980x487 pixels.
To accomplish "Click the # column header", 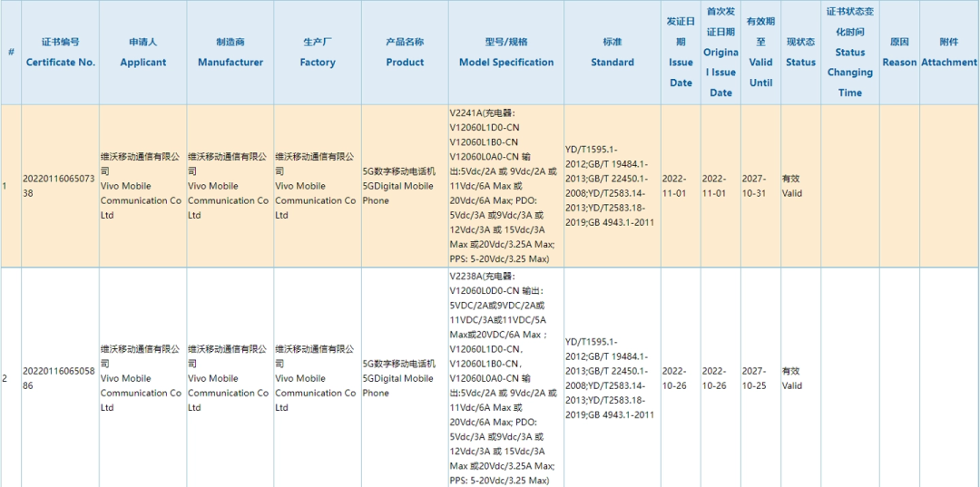I will click(x=11, y=53).
